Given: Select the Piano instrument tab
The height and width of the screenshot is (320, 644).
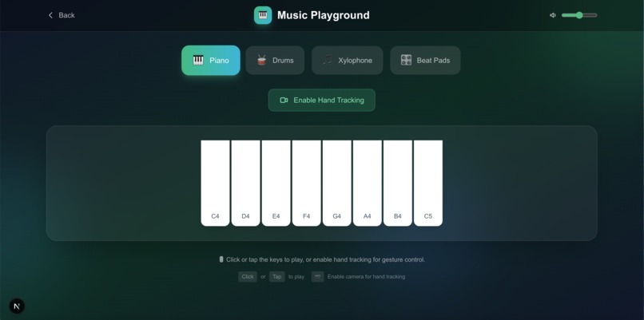Looking at the screenshot, I should 211,61.
